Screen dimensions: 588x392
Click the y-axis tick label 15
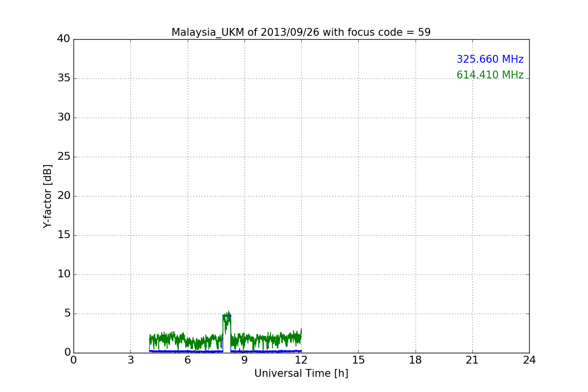[x=64, y=235]
